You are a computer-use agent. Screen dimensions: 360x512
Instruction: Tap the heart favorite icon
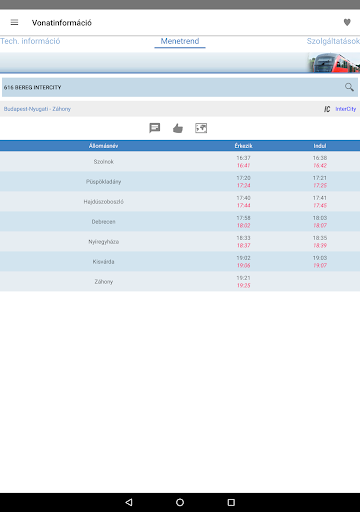point(347,22)
